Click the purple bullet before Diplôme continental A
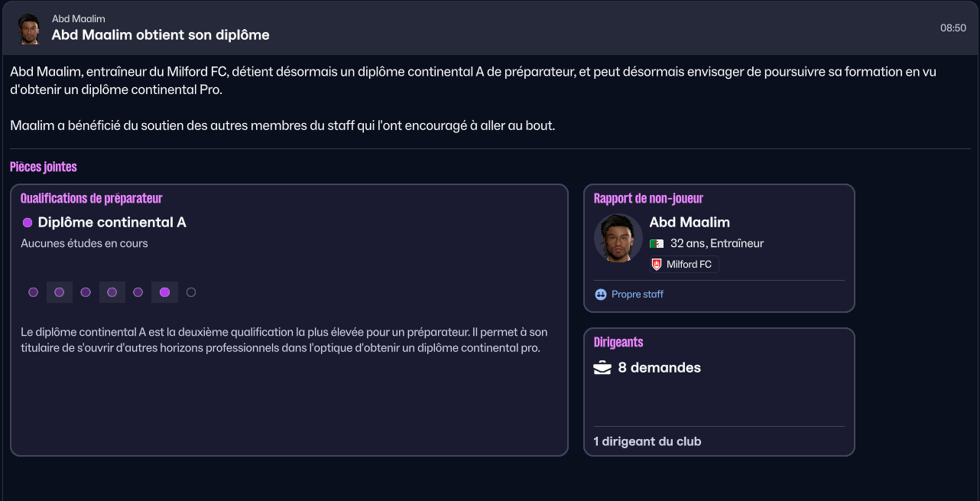The width and height of the screenshot is (980, 501). pyautogui.click(x=28, y=223)
